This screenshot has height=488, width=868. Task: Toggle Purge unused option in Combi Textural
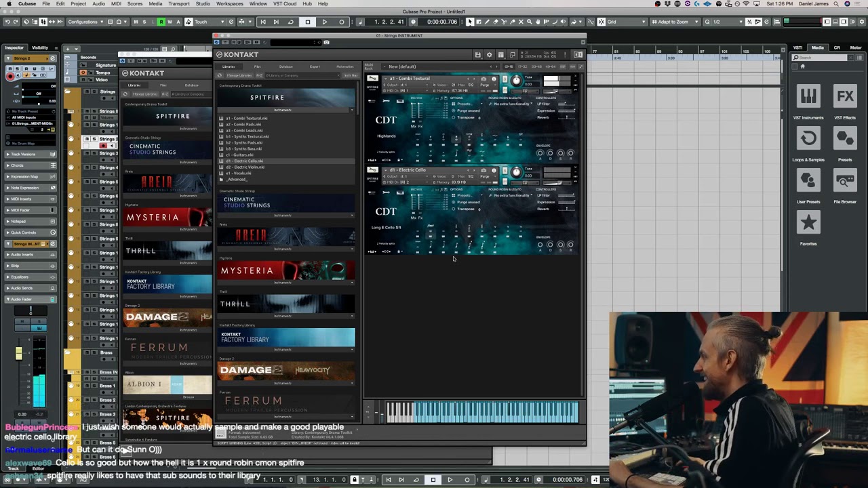[x=465, y=110]
